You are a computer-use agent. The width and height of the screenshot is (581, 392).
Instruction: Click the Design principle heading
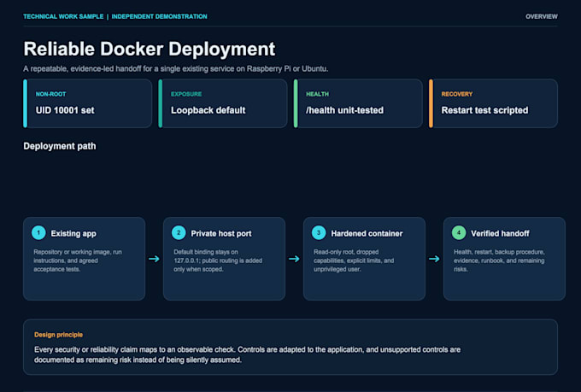(59, 335)
